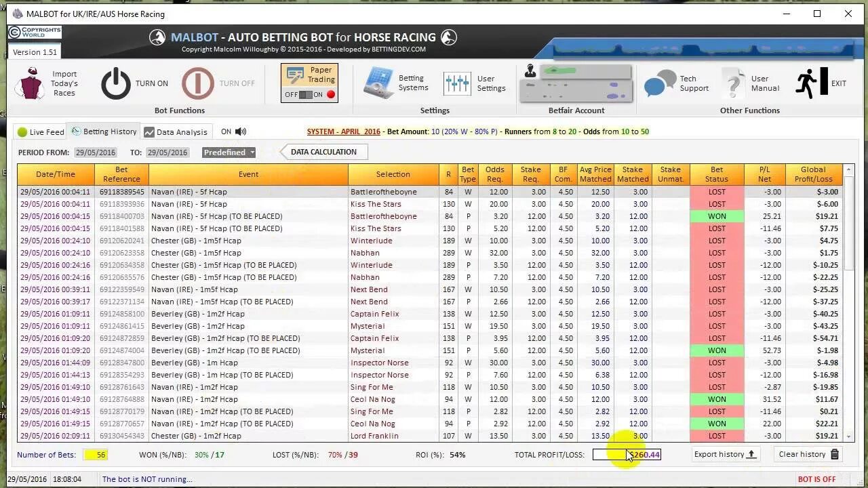Click the Number of Bets value 56

tap(96, 455)
